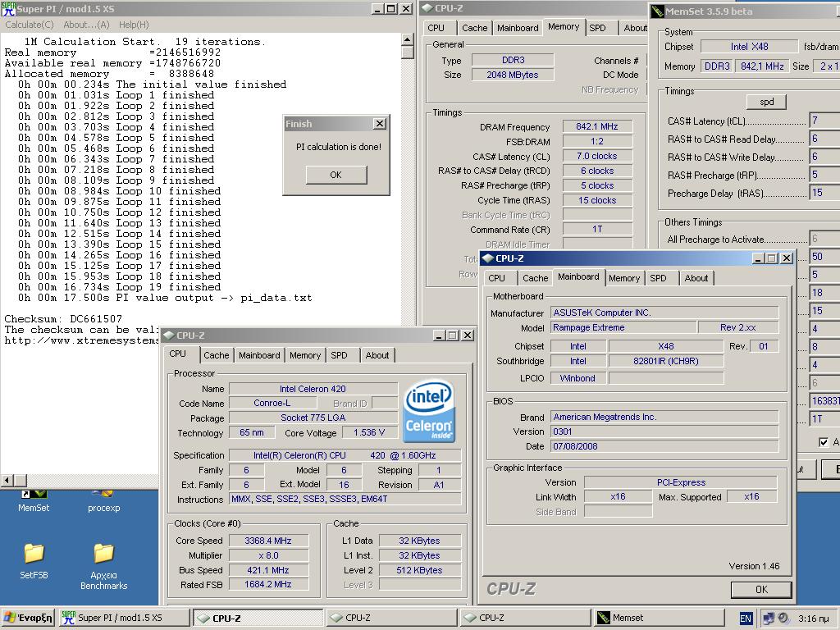Viewport: 840px width, 630px height.
Task: Switch to Mainboard tab in CPU-Z CPU window
Action: pos(259,355)
